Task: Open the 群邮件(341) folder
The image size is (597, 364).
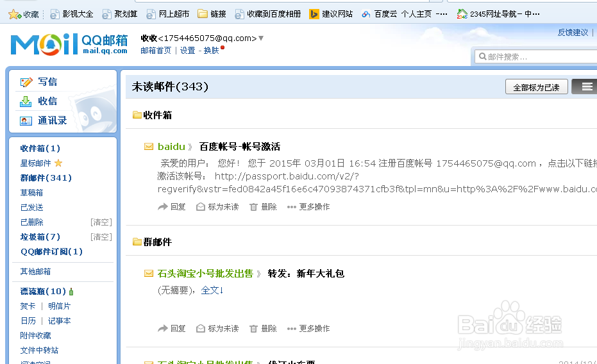Action: coord(46,178)
